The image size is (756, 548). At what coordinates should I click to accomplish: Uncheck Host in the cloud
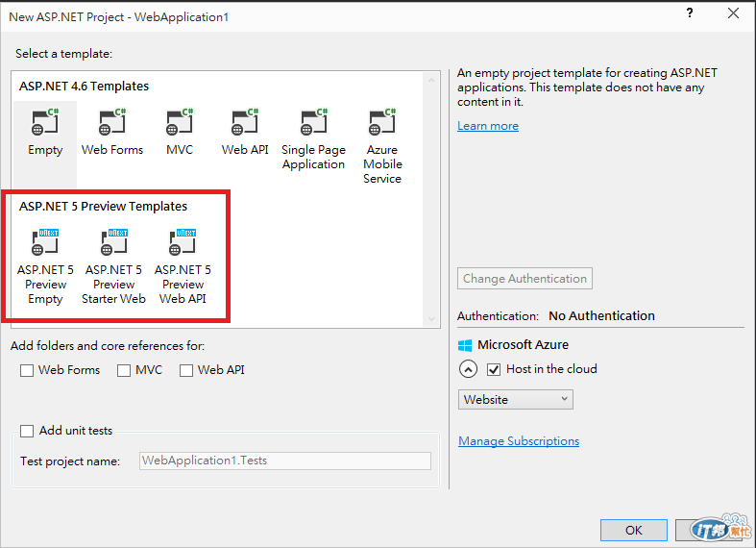click(x=493, y=369)
